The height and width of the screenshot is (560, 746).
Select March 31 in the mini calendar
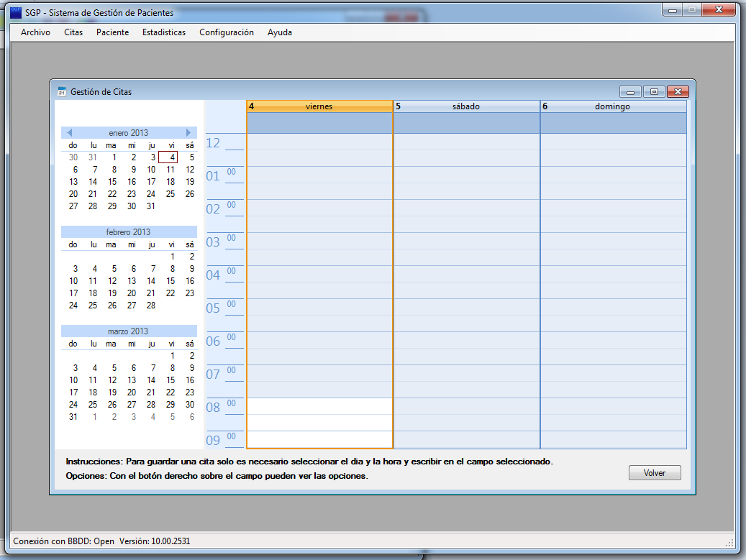point(73,417)
